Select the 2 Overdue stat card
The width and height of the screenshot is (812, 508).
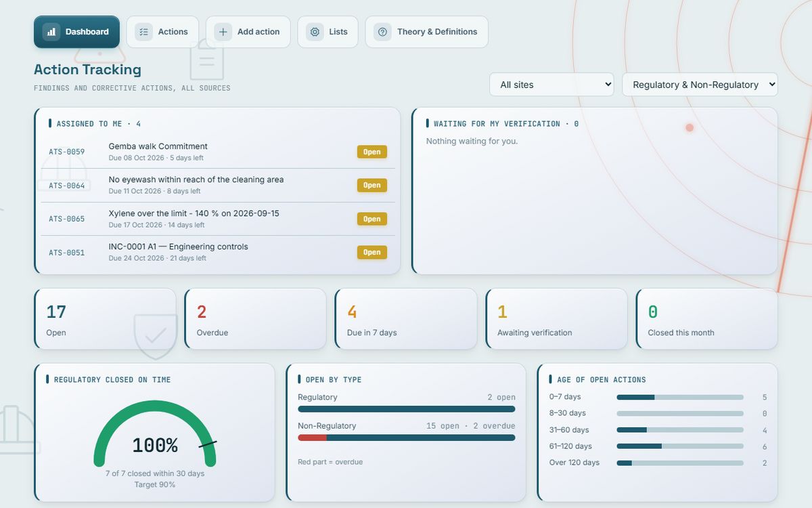[255, 319]
